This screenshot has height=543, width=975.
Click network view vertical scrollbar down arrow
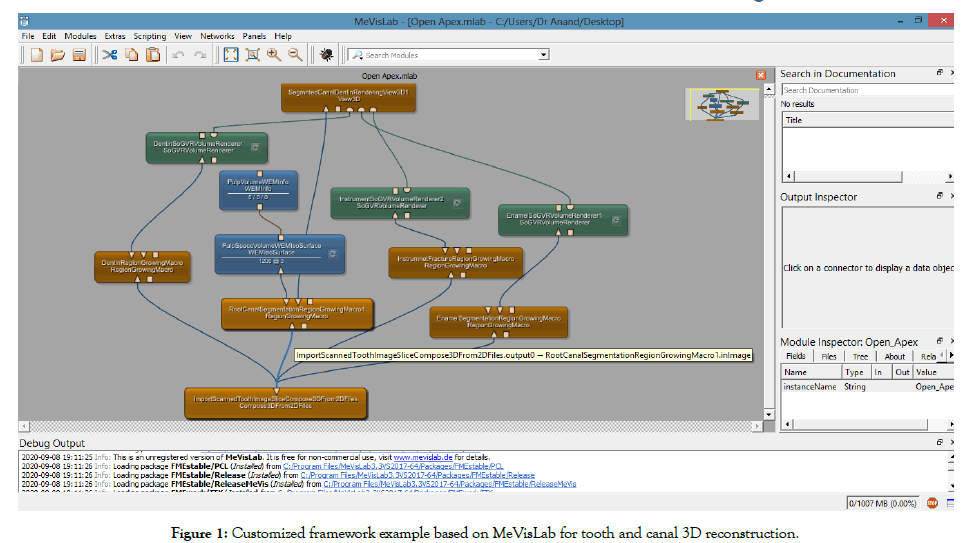(x=769, y=414)
